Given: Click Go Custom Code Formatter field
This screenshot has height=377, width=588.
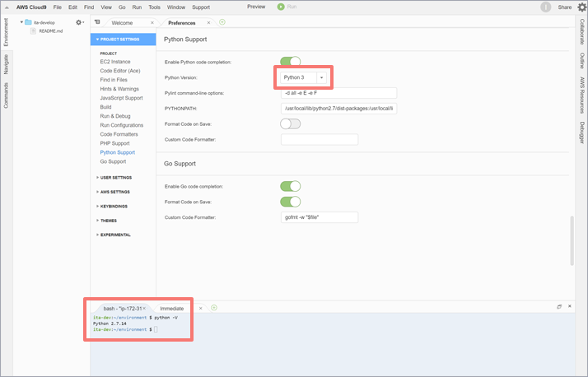Looking at the screenshot, I should coord(320,217).
